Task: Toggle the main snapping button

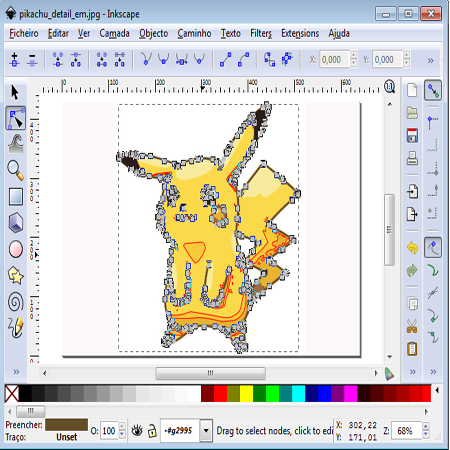Action: [433, 90]
